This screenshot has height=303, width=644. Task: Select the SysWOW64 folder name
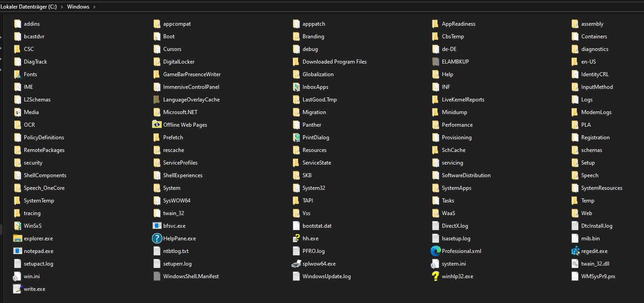point(177,201)
